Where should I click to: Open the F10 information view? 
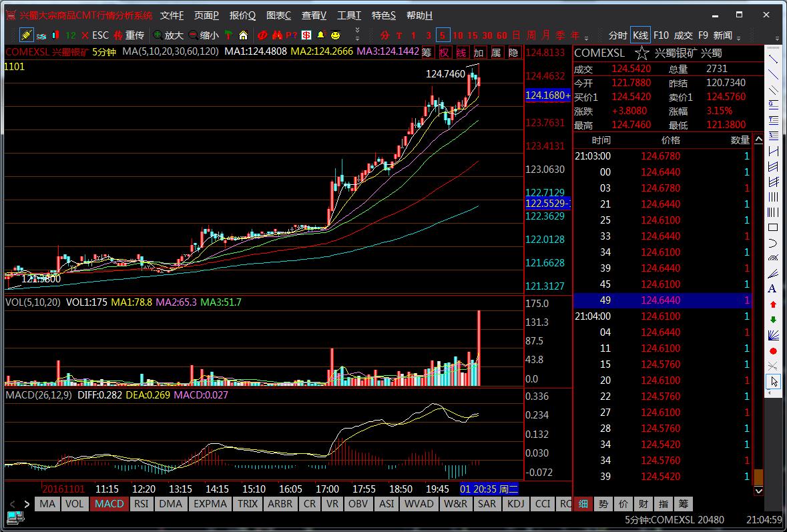661,35
